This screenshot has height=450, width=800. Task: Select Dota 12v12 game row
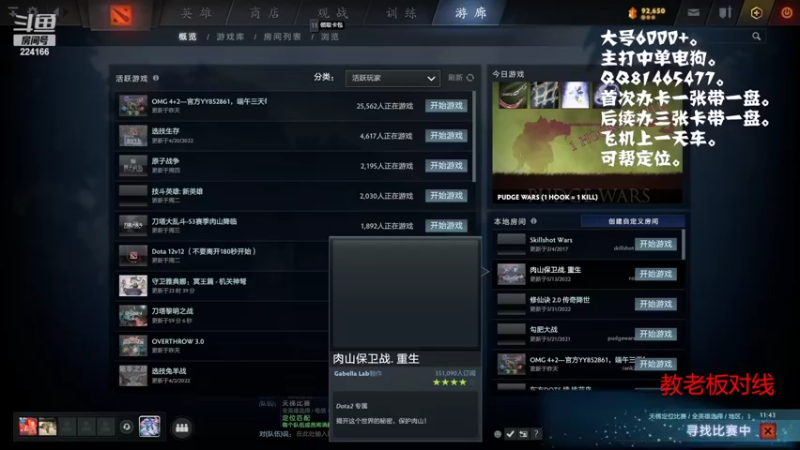222,256
